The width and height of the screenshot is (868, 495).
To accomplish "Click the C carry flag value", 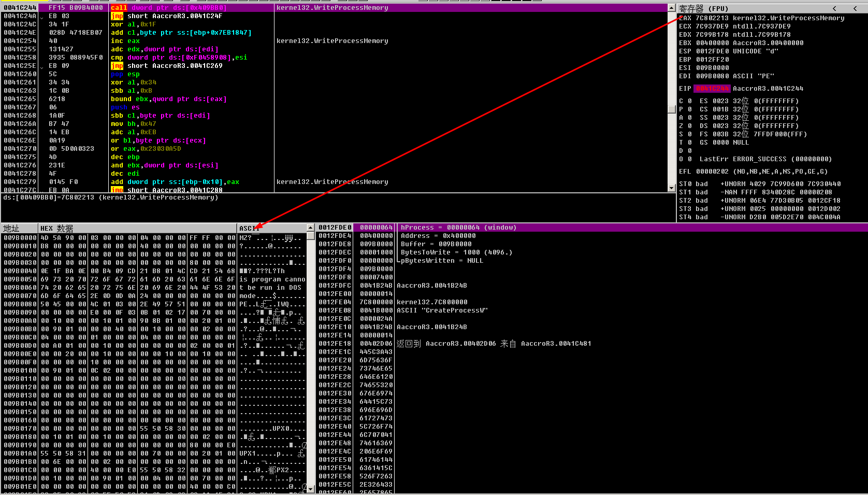I will tap(689, 101).
